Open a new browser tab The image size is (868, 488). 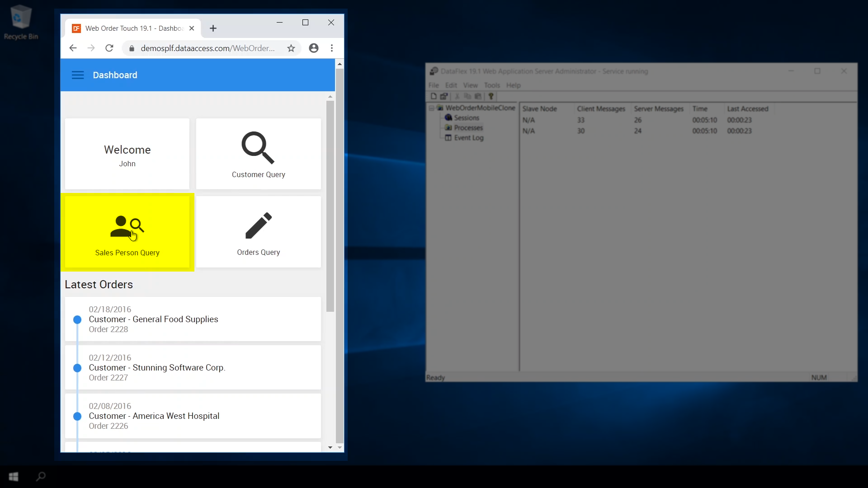coord(213,28)
